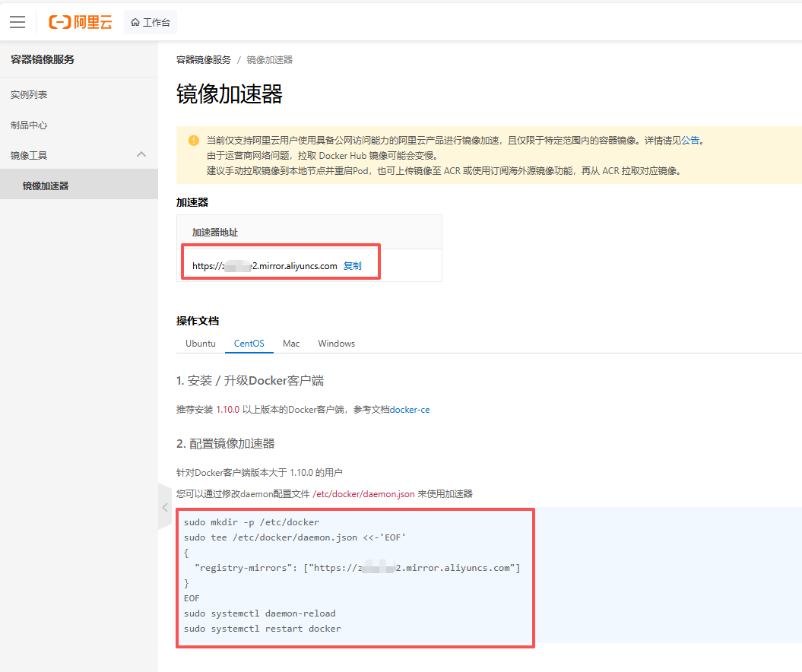Select 实例列表 in sidebar
The width and height of the screenshot is (802, 672).
click(29, 94)
